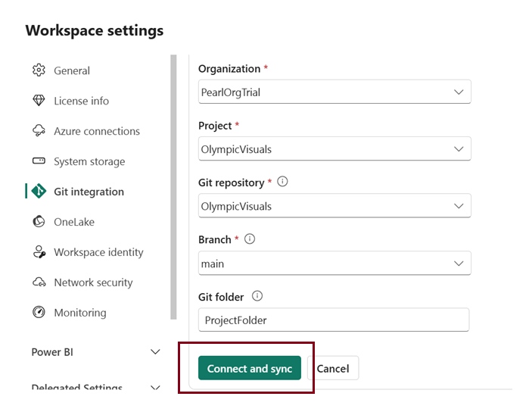This screenshot has width=532, height=412.
Task: Click the Azure connections cloud icon
Action: pyautogui.click(x=39, y=131)
